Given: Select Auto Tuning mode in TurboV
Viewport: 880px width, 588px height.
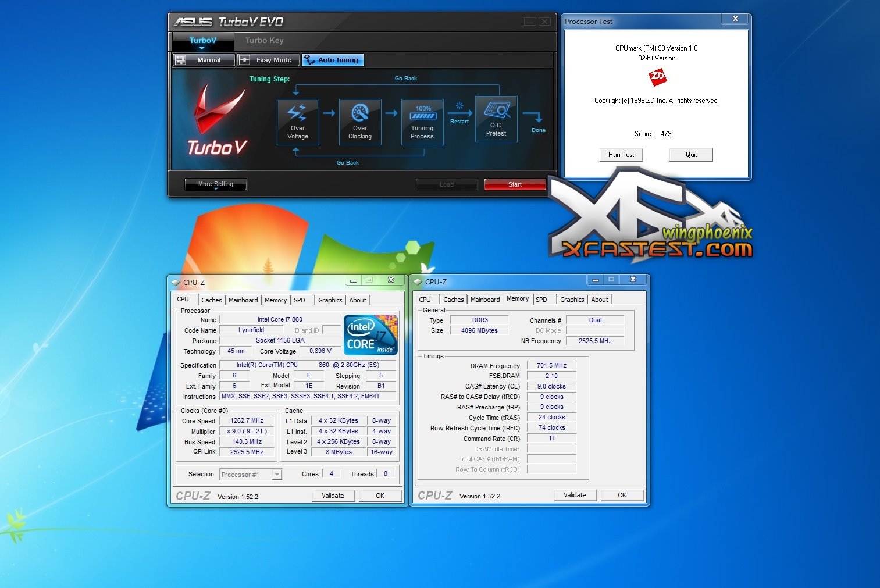Looking at the screenshot, I should (333, 60).
